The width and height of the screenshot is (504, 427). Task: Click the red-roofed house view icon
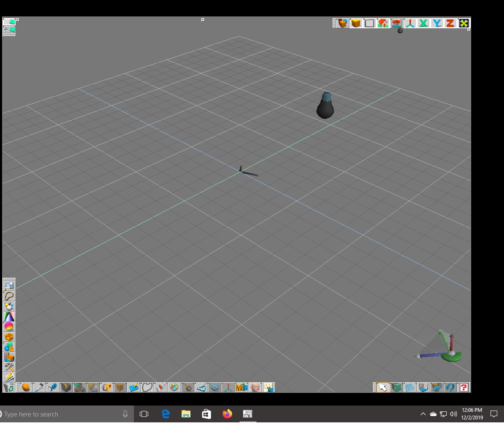[x=383, y=23]
